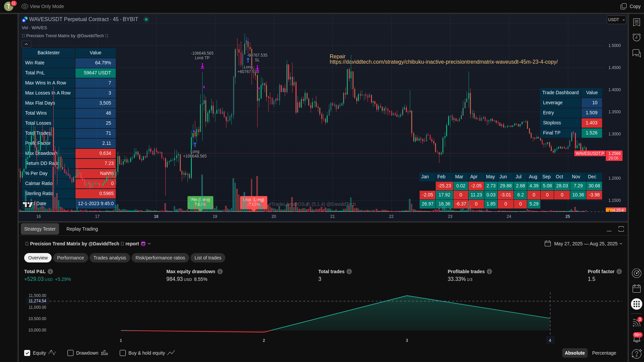This screenshot has width=644, height=362.
Task: Open the Calendar sidebar icon
Action: click(x=637, y=289)
